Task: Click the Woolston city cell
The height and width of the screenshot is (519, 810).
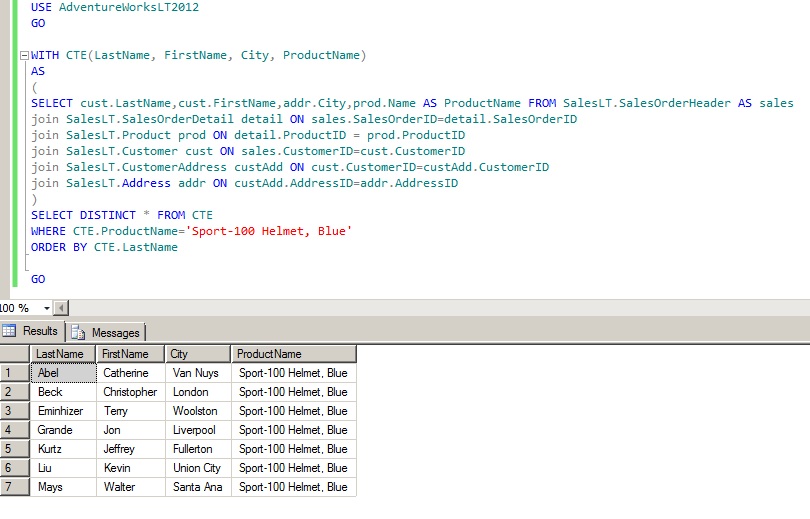Action: (x=198, y=411)
